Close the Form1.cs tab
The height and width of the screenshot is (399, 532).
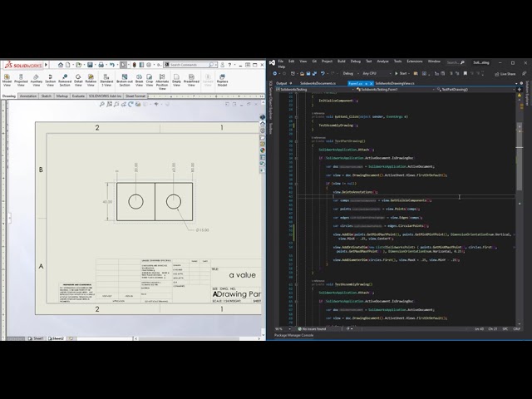click(372, 83)
